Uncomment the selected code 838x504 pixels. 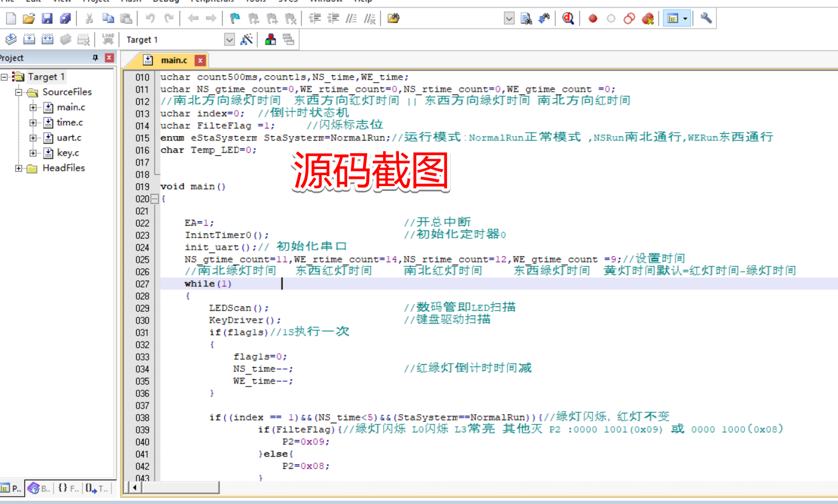[369, 19]
